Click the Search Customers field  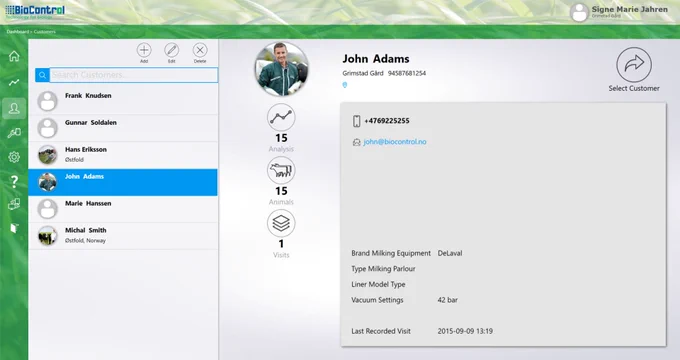pyautogui.click(x=134, y=75)
